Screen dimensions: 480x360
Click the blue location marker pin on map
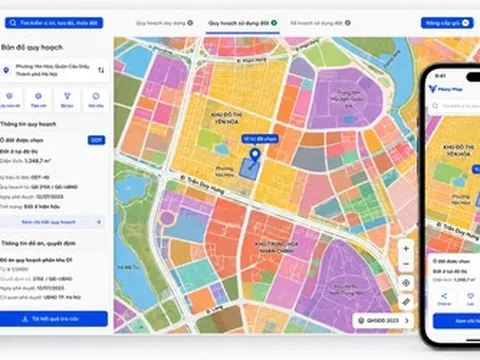coord(255,155)
